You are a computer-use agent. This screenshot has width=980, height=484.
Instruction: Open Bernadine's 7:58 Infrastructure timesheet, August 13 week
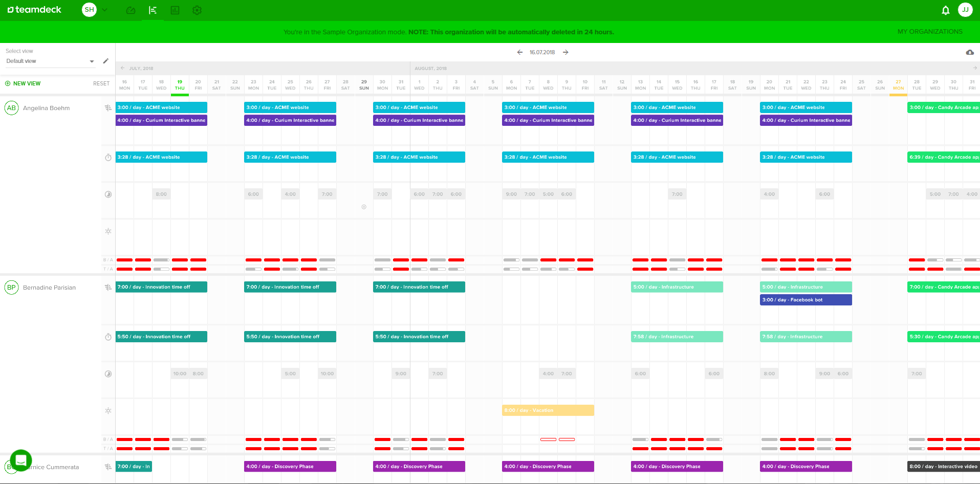pyautogui.click(x=677, y=337)
